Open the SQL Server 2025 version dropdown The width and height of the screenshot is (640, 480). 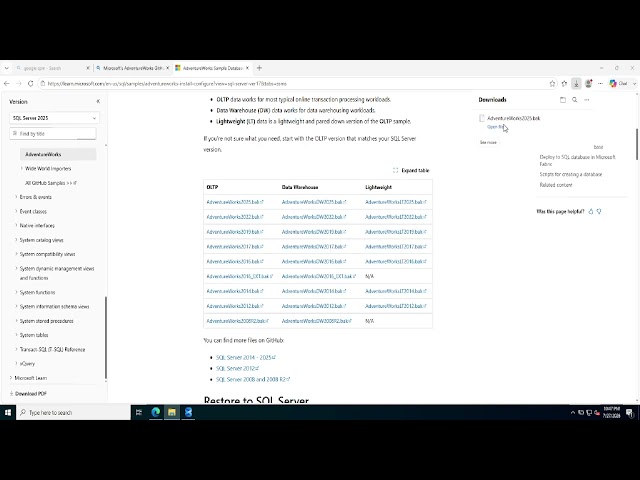coord(54,118)
